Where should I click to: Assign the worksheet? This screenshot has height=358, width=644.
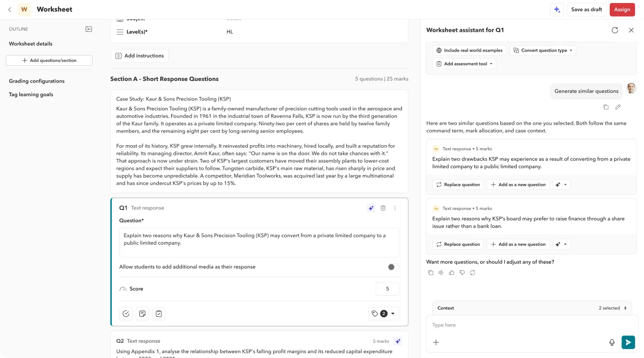click(622, 9)
